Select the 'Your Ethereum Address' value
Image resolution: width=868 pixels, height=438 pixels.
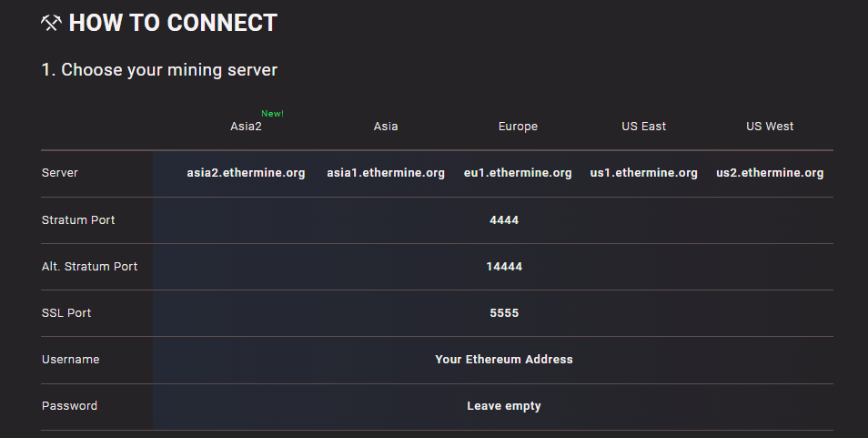tap(504, 360)
